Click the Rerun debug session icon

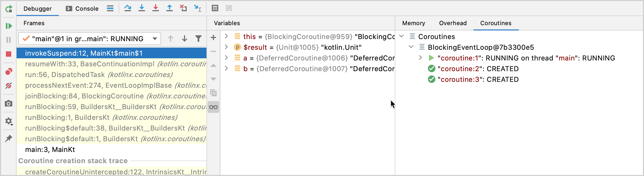click(x=9, y=9)
